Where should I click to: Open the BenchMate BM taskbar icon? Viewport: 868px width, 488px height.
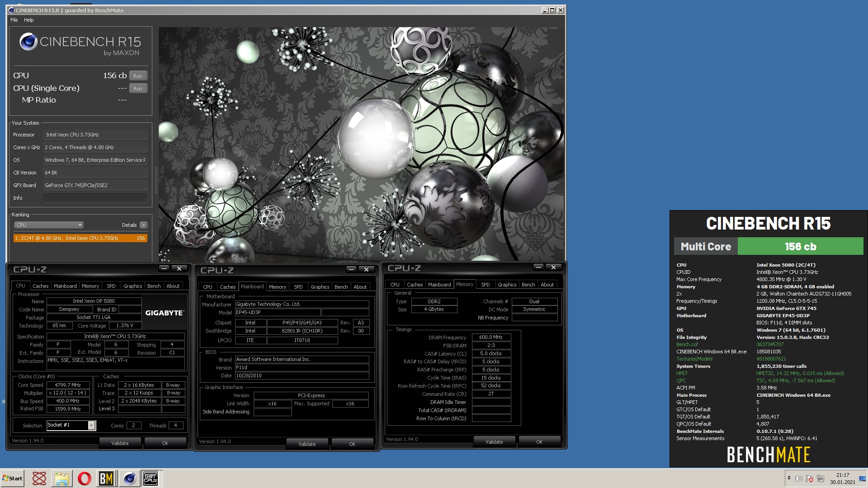106,478
